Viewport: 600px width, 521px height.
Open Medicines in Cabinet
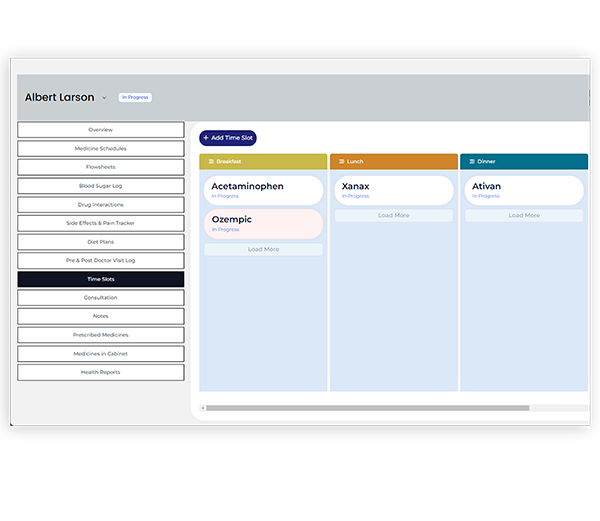(101, 354)
